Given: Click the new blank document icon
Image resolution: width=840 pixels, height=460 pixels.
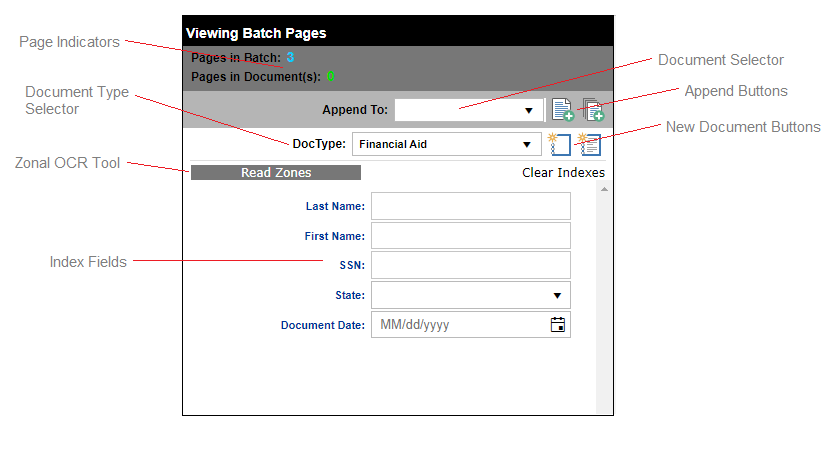Looking at the screenshot, I should [560, 144].
